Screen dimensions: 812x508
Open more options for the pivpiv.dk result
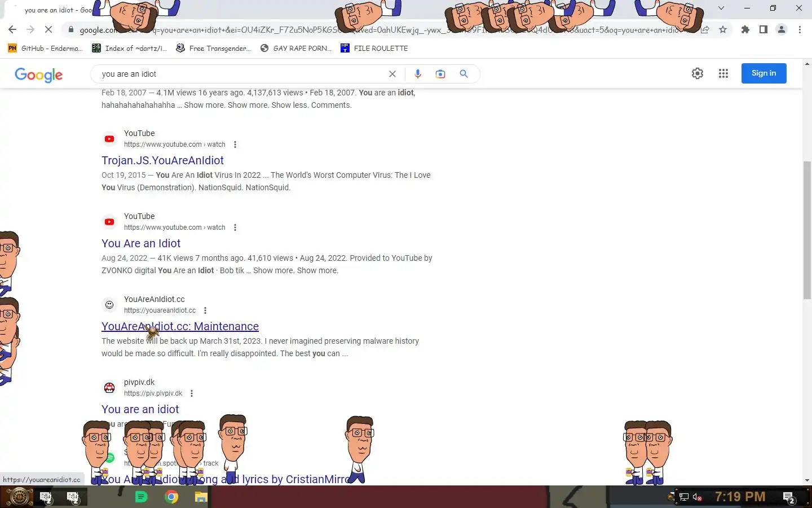[x=192, y=393]
